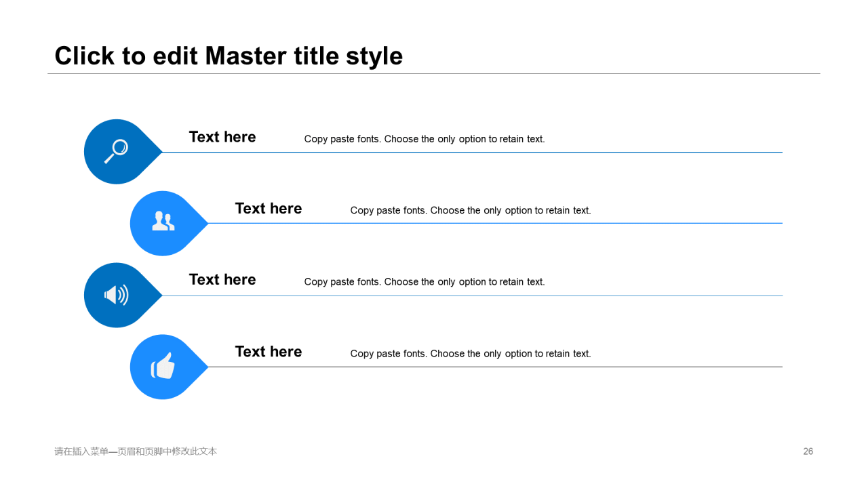
Task: Click the blue line extending from the thumbs-up shape
Action: (495, 367)
